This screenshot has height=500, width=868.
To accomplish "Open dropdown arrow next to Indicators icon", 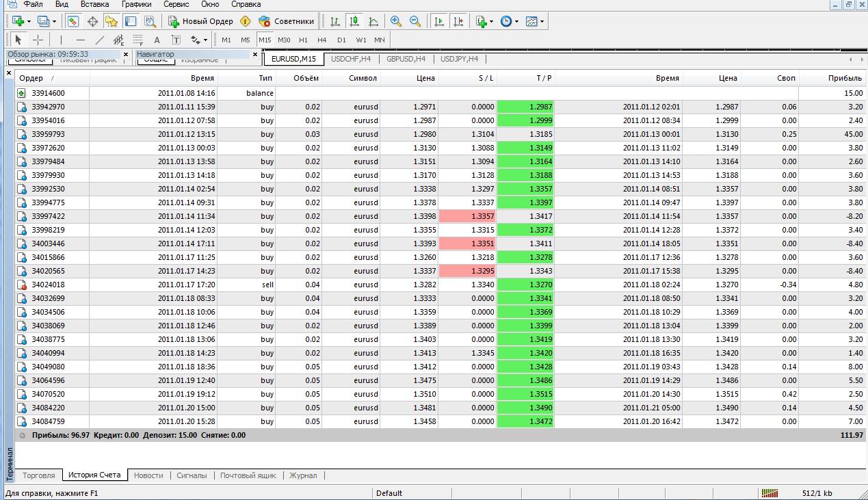I will (491, 21).
